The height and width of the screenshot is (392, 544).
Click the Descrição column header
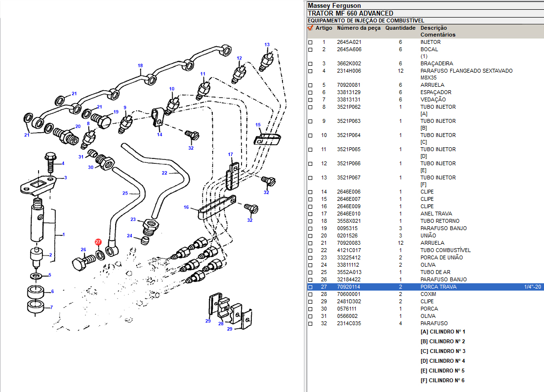tap(434, 28)
